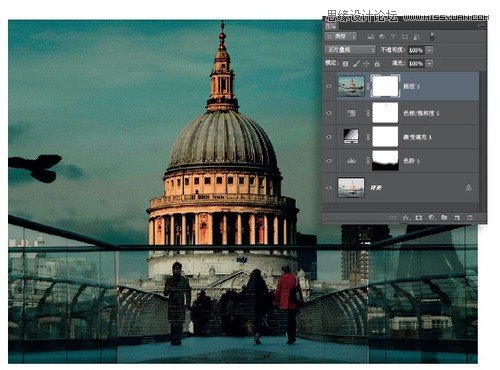The width and height of the screenshot is (500, 370).
Task: Filter layers by pixel layers icon
Action: point(371,37)
